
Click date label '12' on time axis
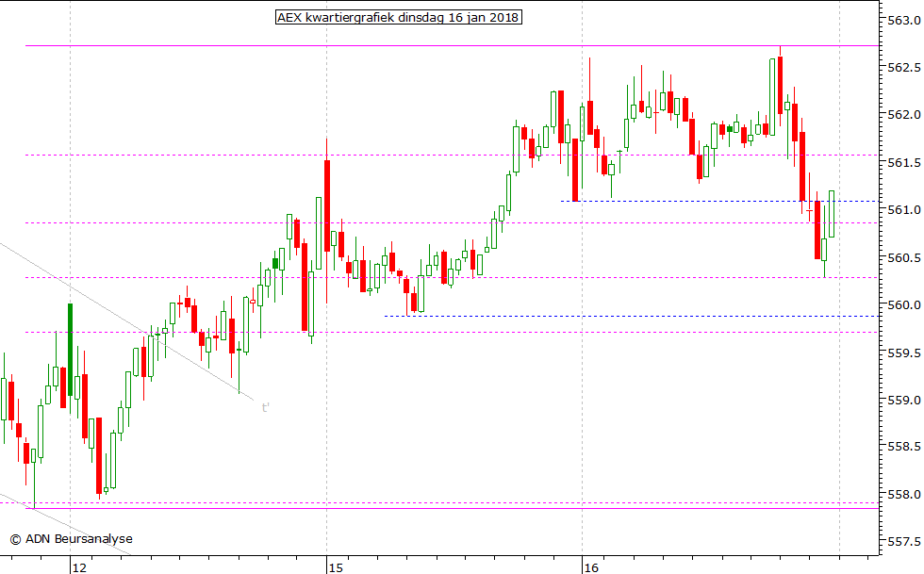pos(79,567)
